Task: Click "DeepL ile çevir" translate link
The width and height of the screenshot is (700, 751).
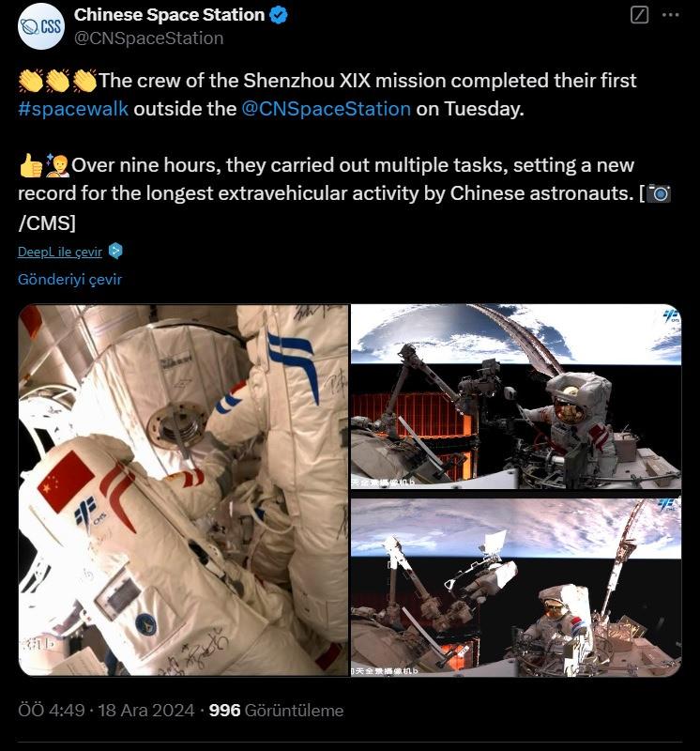Action: pyautogui.click(x=60, y=252)
